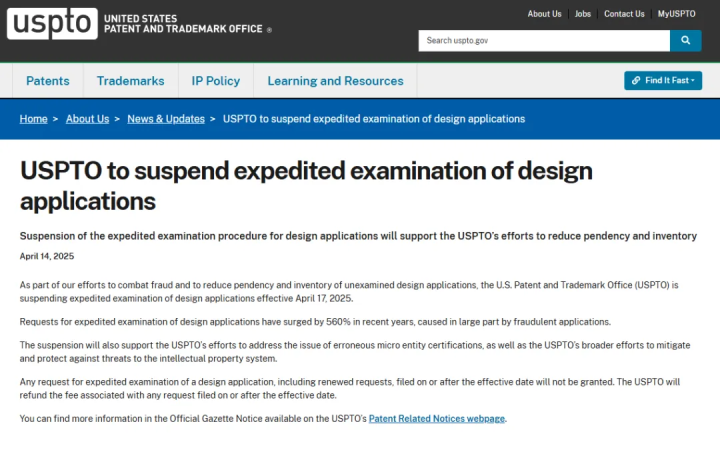Click the magnifying glass search button

685,41
